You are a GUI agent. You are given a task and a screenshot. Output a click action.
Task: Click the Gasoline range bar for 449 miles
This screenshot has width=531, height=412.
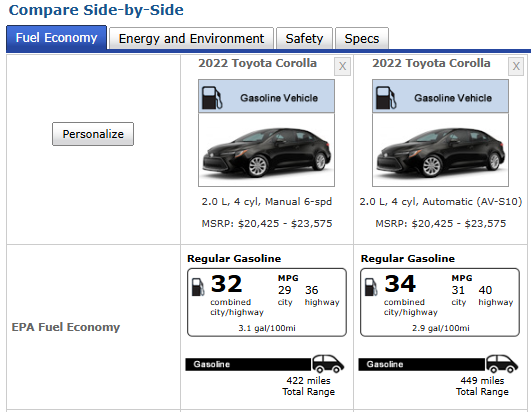point(422,364)
